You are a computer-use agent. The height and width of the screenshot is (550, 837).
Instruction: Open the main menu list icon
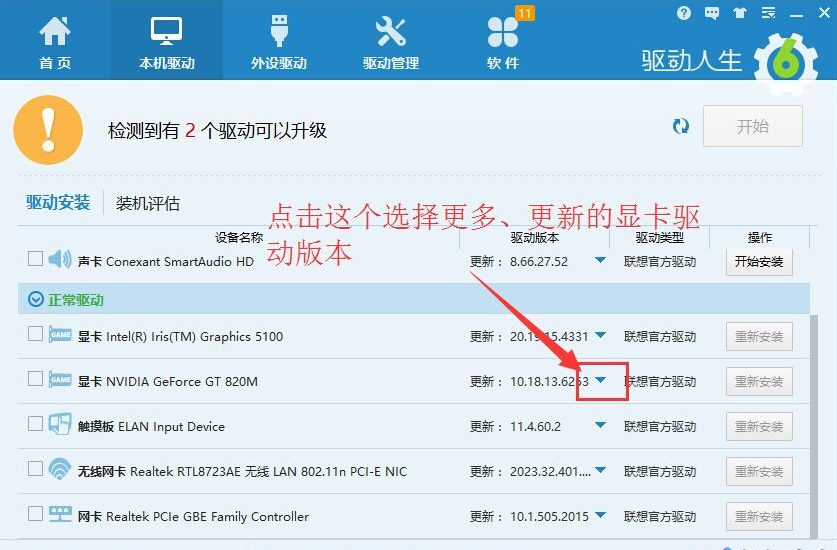768,13
